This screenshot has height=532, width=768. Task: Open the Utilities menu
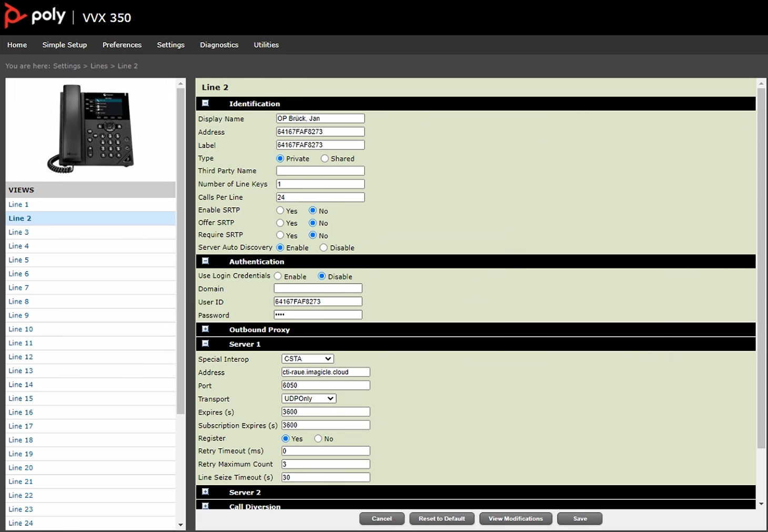pyautogui.click(x=266, y=45)
